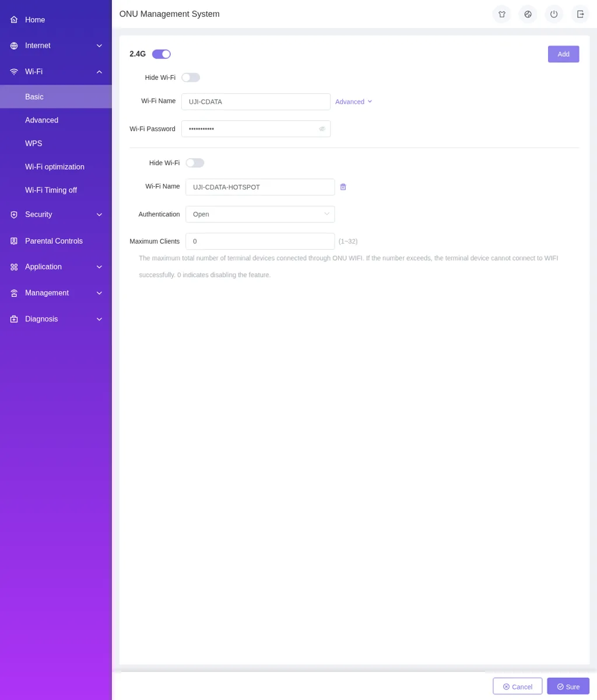This screenshot has height=700, width=597.
Task: Focus the Maximum Clients field
Action: [x=260, y=241]
